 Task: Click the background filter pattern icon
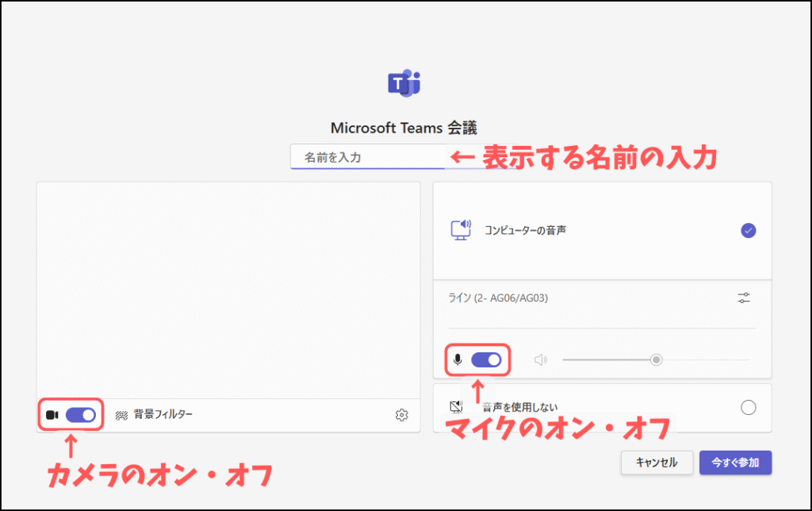tap(121, 415)
